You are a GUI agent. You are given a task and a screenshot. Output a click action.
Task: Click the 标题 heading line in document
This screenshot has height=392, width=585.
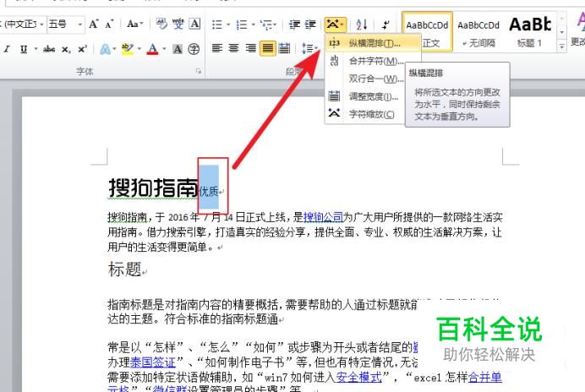(x=124, y=269)
